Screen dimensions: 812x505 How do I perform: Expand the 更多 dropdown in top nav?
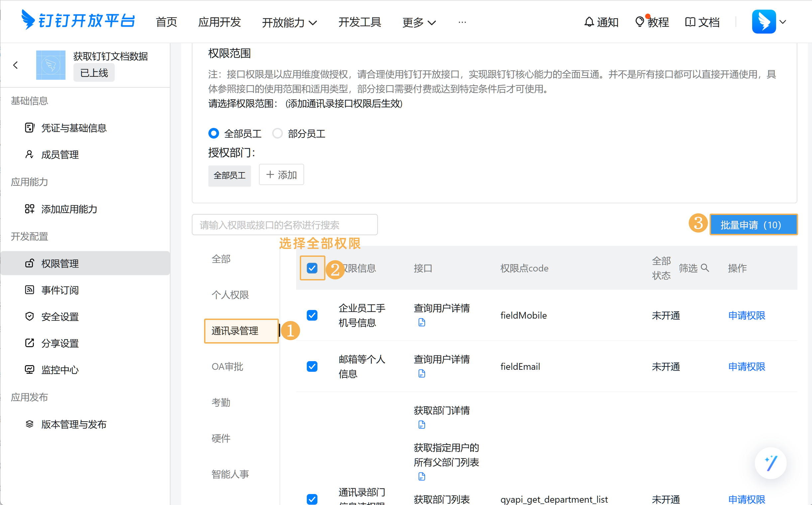[419, 22]
